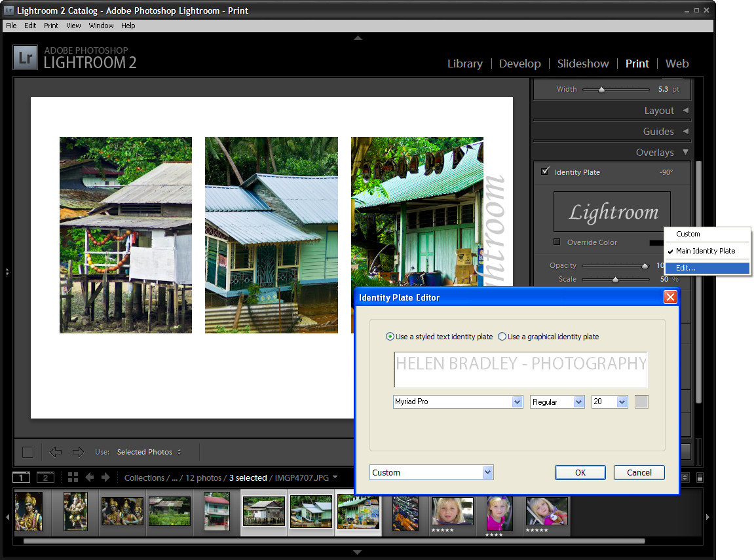Open the View menu
Viewport: 754px width, 560px height.
coord(73,26)
